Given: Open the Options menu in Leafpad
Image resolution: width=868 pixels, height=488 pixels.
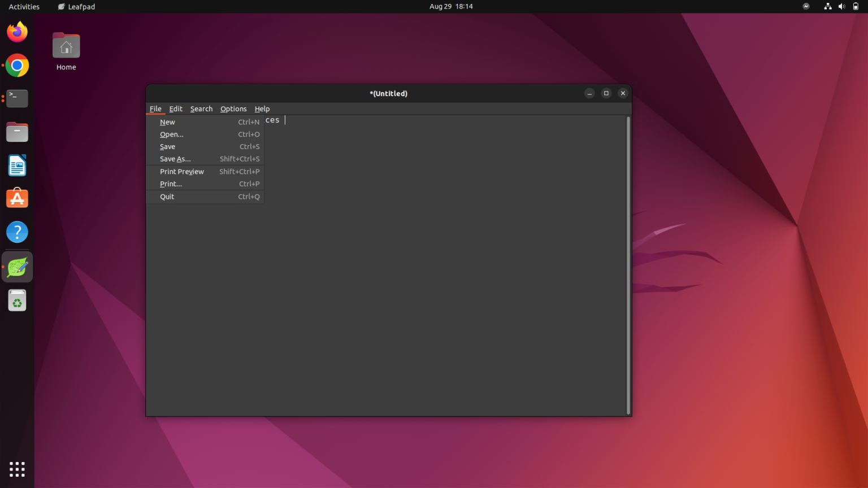Looking at the screenshot, I should point(233,108).
